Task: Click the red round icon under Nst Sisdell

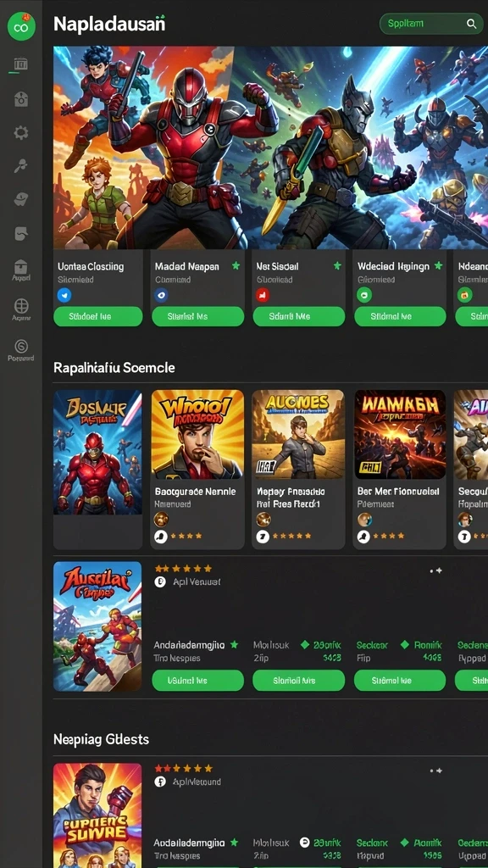Action: [263, 295]
